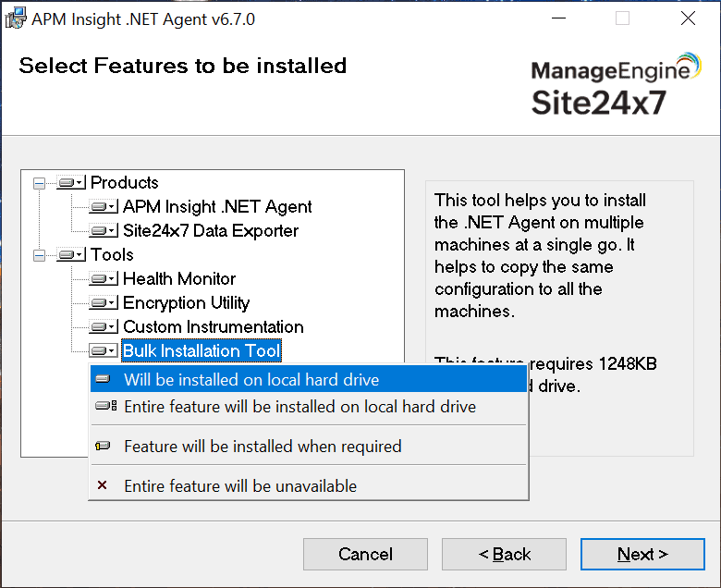Select 'Entire feature will be installed' option
The image size is (721, 588).
point(299,407)
